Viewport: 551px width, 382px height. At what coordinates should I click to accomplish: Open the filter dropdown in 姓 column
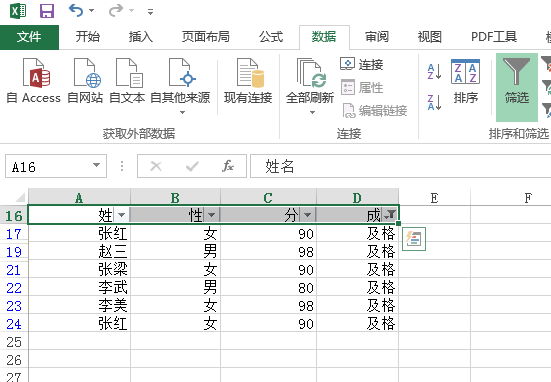pyautogui.click(x=122, y=215)
